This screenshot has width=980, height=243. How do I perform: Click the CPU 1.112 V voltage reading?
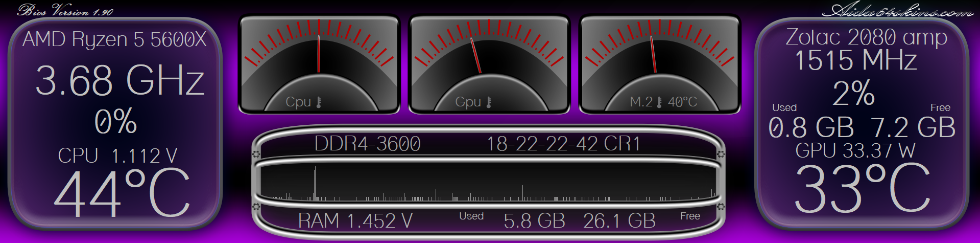(117, 156)
